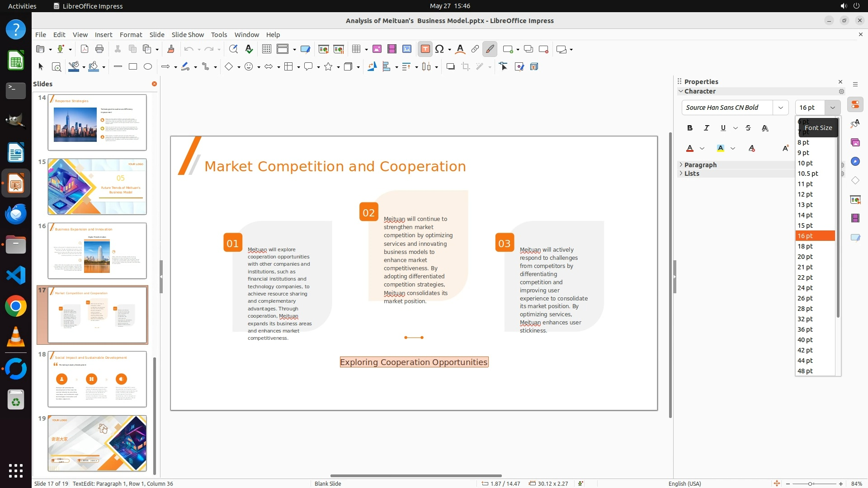The width and height of the screenshot is (868, 488).
Task: Select the Rectangle shape tool
Action: tap(133, 67)
